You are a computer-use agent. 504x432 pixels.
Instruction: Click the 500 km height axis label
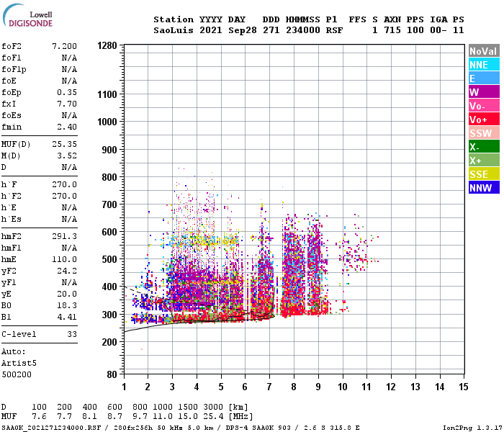coord(109,259)
